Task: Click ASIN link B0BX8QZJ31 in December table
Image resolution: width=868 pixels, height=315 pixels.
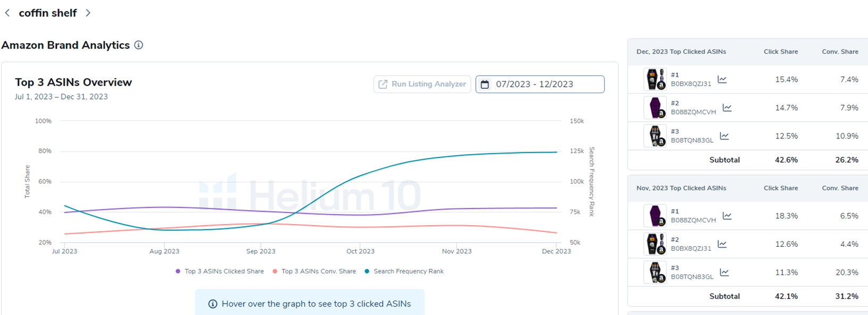Action: (691, 84)
